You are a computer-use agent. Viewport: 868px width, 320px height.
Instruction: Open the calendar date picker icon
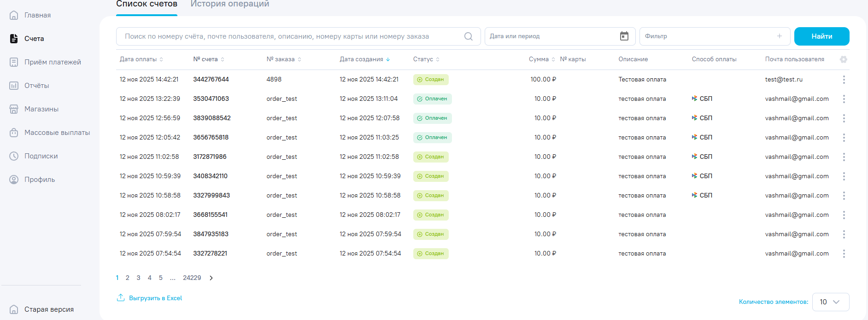(624, 36)
